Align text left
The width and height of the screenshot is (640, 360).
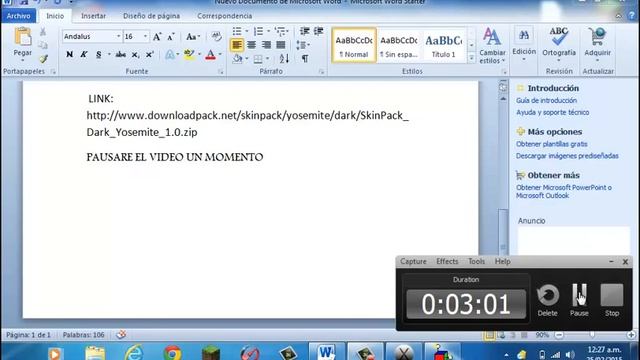tap(237, 45)
